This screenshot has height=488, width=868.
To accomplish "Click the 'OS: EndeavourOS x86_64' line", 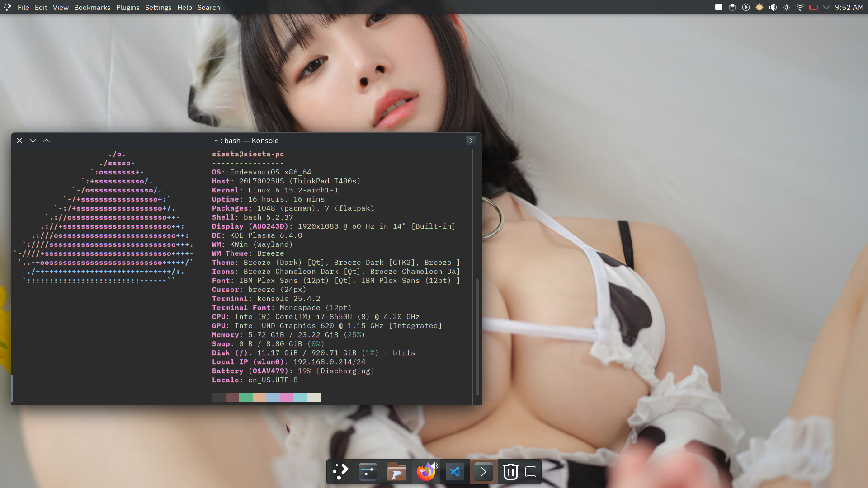I will (x=262, y=172).
